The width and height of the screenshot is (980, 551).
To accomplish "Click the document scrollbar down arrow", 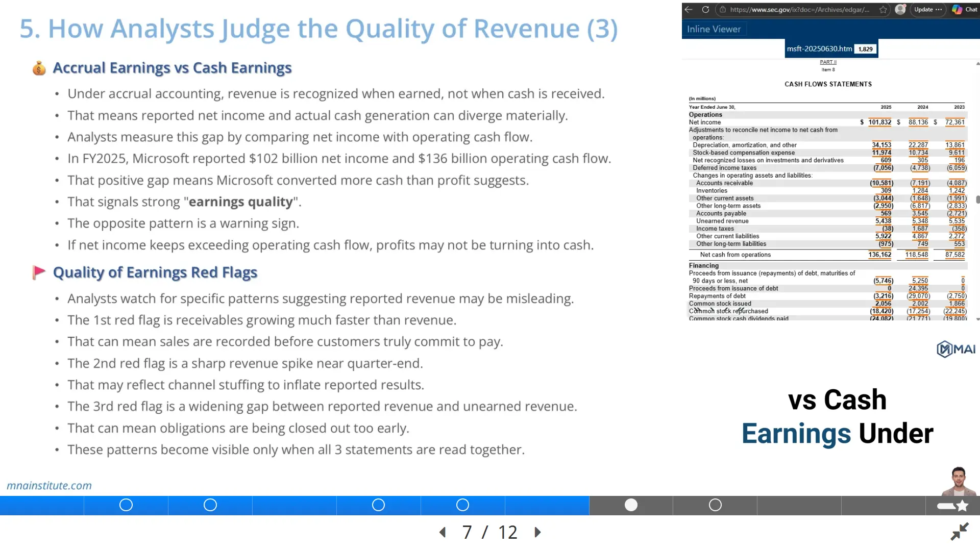I will [x=977, y=318].
